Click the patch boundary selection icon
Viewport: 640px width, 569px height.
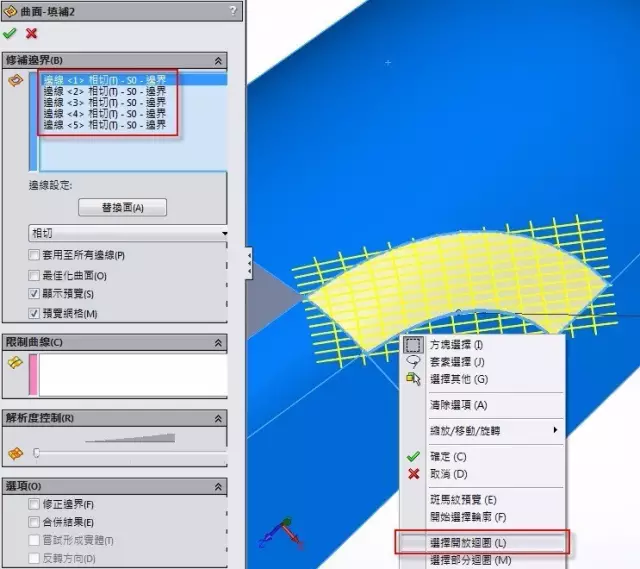click(16, 80)
